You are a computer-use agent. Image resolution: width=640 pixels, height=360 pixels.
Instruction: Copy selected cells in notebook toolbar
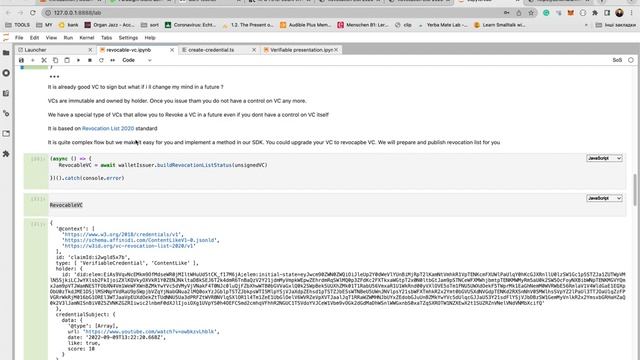pyautogui.click(x=56, y=60)
